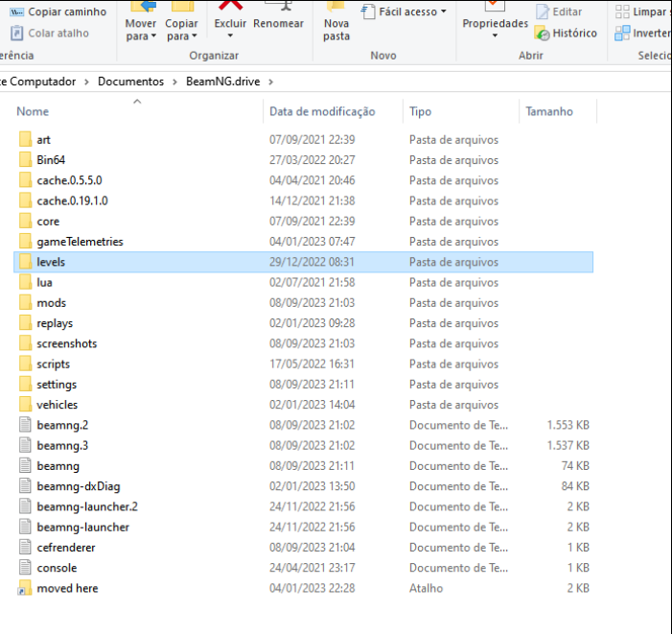Click the size '1.553 KB'
Viewport: 672px width, 634px height.
coord(568,425)
